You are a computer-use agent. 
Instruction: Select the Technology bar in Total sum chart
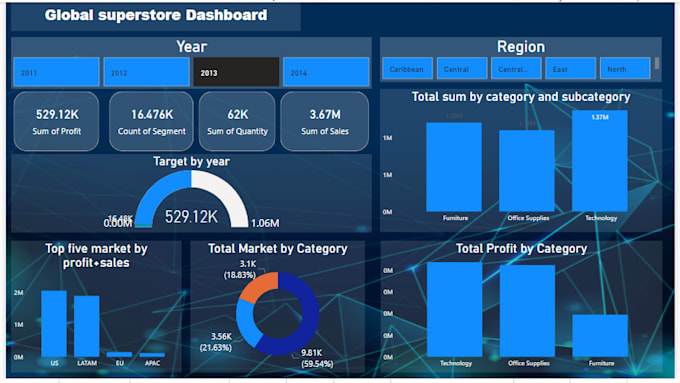click(x=600, y=161)
